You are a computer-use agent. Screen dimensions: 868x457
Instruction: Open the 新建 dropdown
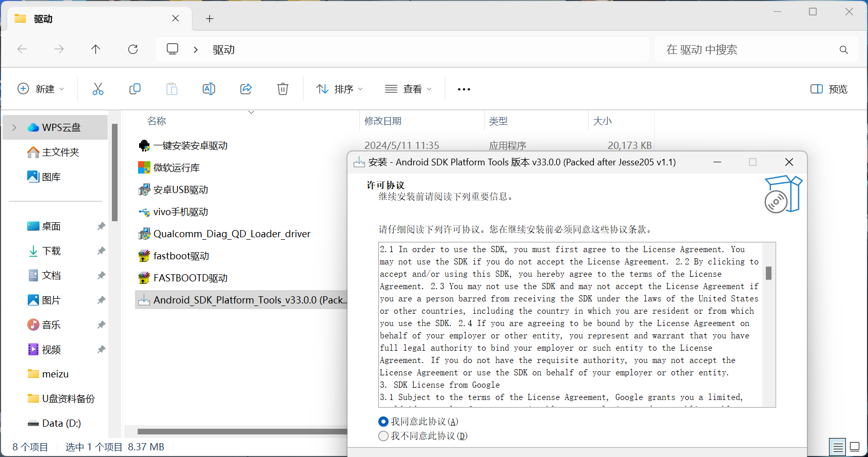(x=41, y=89)
